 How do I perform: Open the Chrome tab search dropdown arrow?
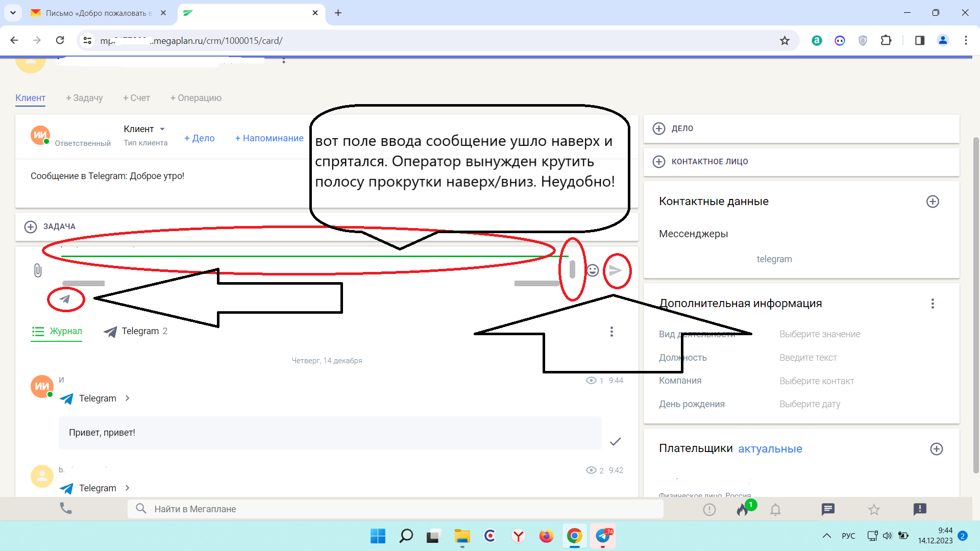click(x=13, y=13)
